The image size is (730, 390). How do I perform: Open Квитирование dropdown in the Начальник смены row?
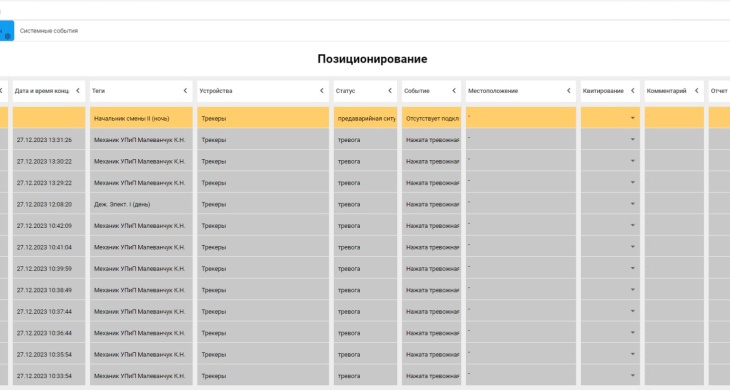click(x=632, y=118)
